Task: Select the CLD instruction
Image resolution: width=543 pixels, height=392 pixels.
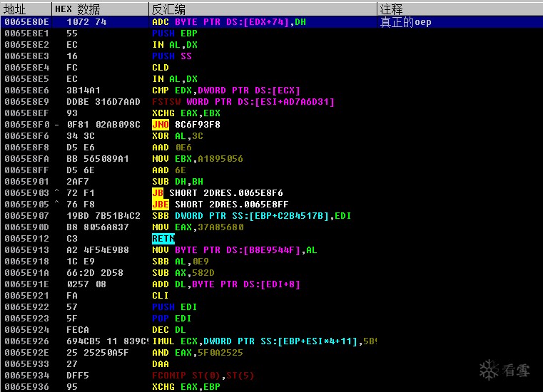Action: coord(161,68)
